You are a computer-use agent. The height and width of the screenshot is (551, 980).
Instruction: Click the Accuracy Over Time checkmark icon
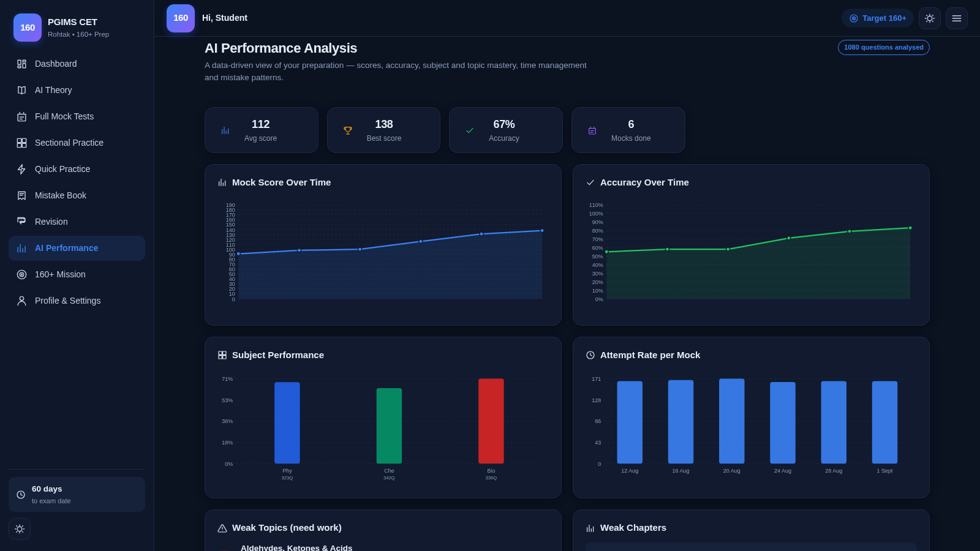pos(590,182)
